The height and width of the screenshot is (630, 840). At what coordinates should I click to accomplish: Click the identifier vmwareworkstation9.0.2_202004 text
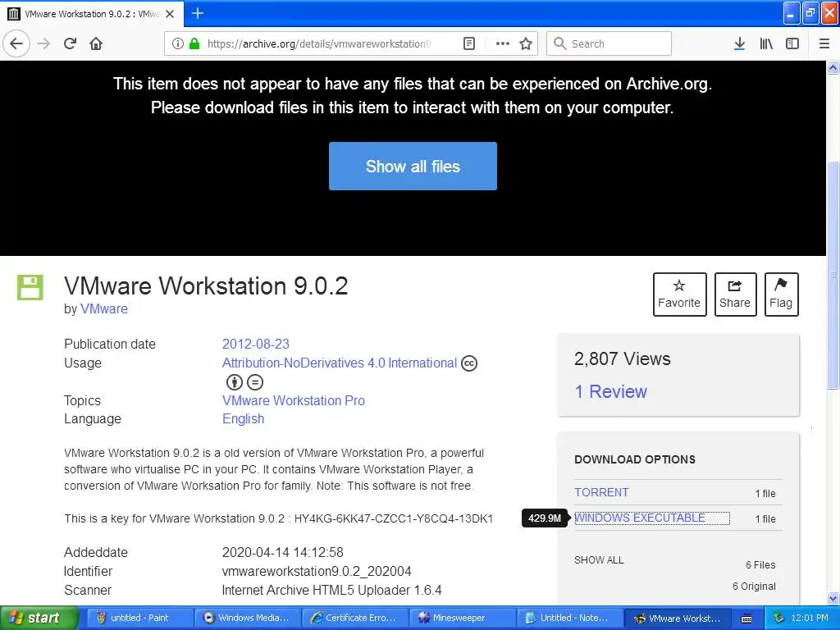(x=317, y=571)
